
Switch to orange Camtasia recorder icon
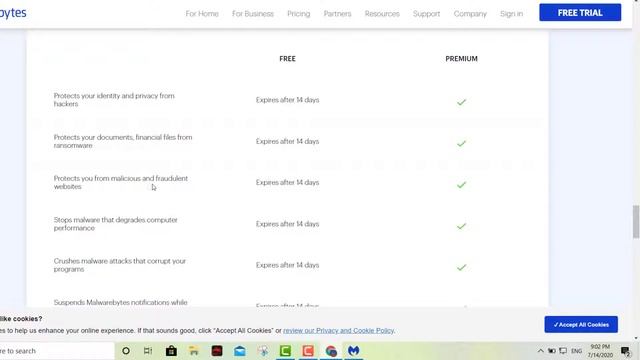click(308, 351)
